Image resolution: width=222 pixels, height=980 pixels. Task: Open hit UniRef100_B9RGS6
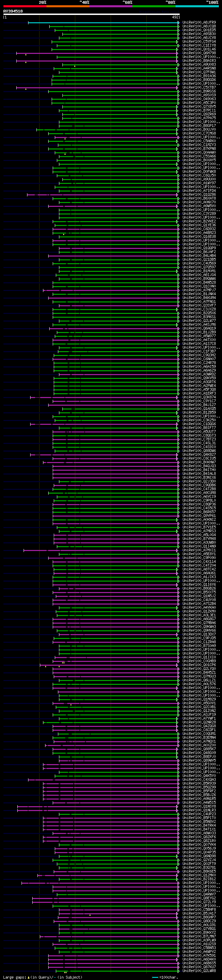click(199, 91)
